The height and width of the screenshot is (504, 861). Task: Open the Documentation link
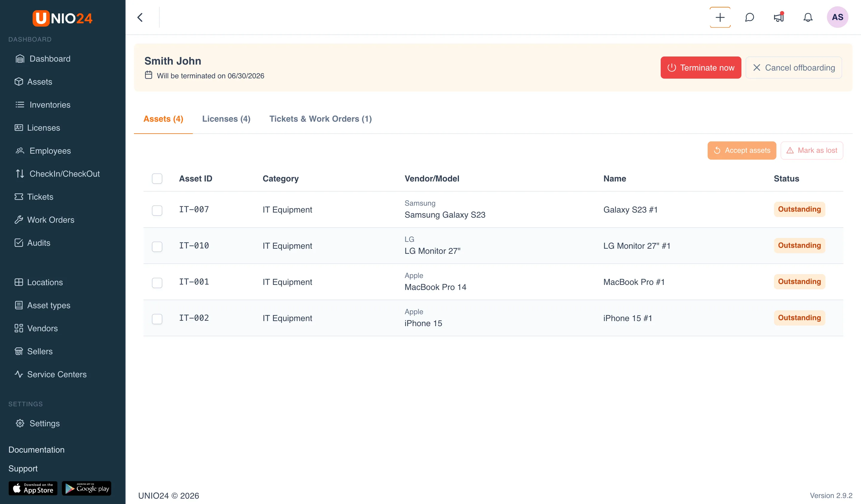pyautogui.click(x=36, y=450)
